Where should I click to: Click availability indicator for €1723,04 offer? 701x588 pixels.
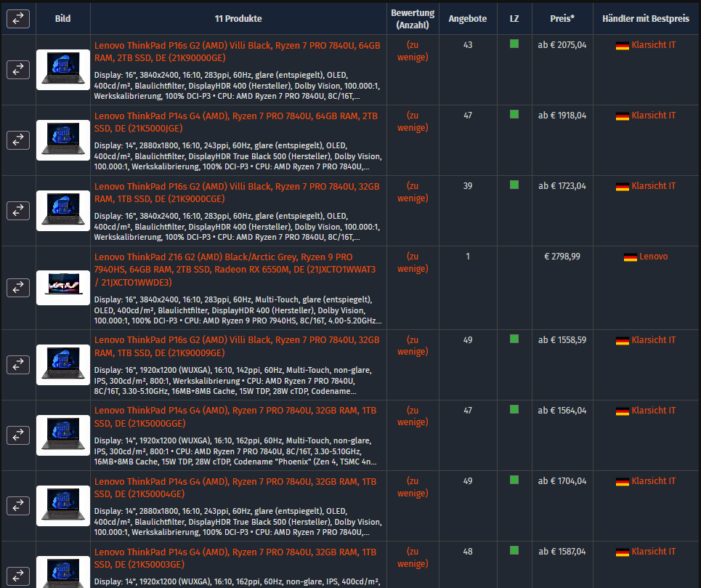pyautogui.click(x=514, y=185)
